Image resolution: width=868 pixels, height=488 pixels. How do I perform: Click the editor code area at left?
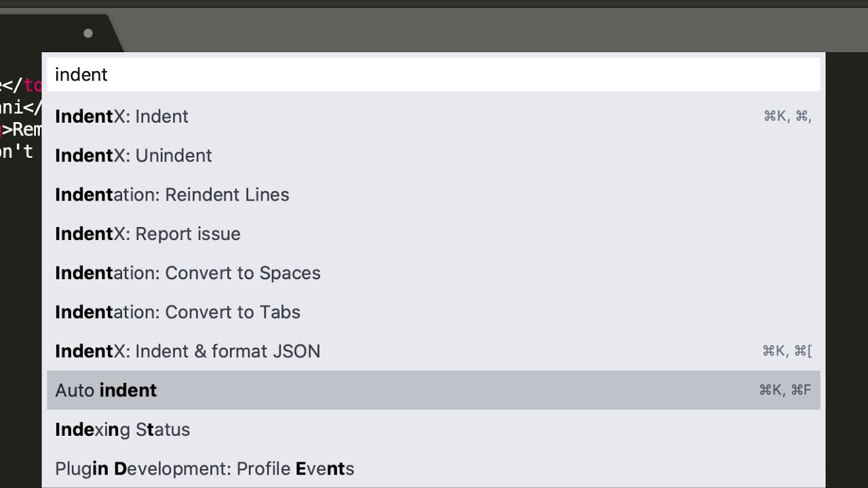pyautogui.click(x=20, y=271)
